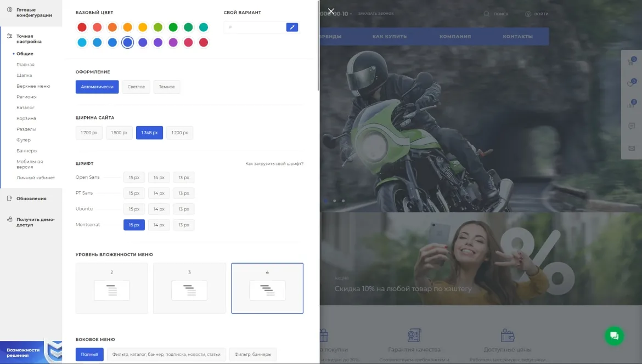Open the Обновления section
The height and width of the screenshot is (364, 642).
(31, 198)
